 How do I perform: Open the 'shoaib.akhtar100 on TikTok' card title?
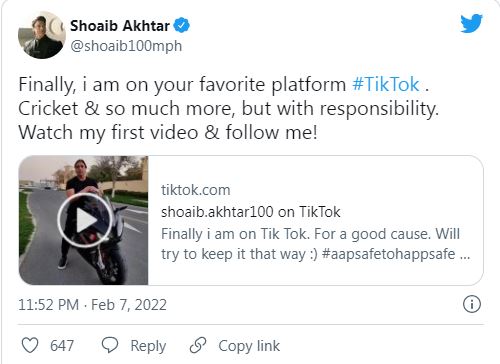tap(251, 212)
